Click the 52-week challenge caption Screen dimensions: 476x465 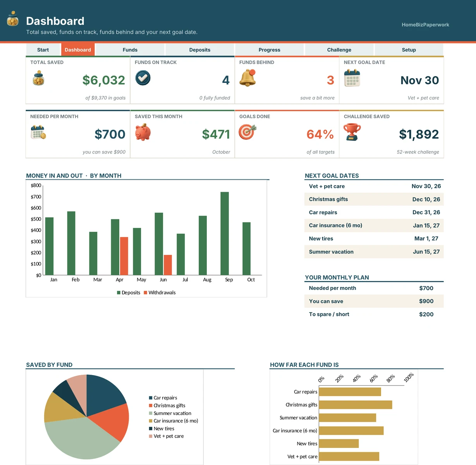pyautogui.click(x=418, y=152)
